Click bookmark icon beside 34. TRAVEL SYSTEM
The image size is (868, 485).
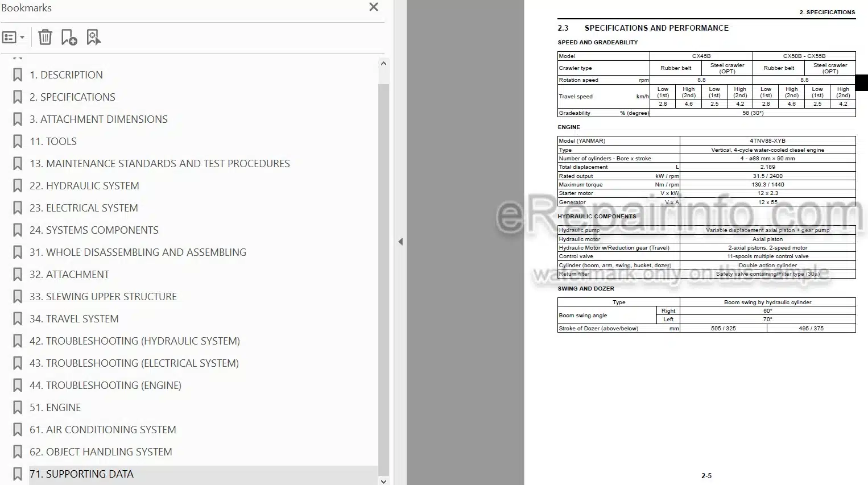click(x=18, y=319)
